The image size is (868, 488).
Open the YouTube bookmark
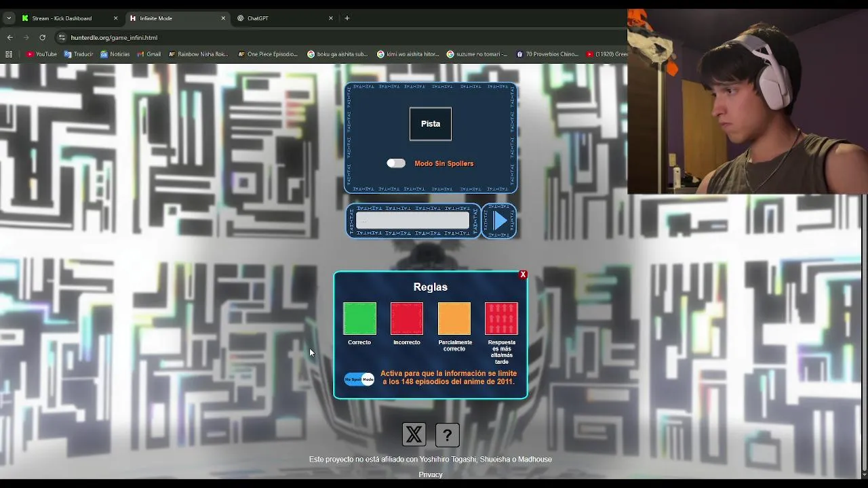pos(41,54)
